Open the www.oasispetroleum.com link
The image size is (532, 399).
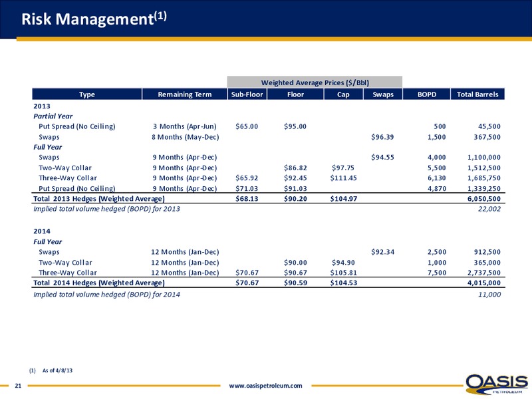coord(265,386)
